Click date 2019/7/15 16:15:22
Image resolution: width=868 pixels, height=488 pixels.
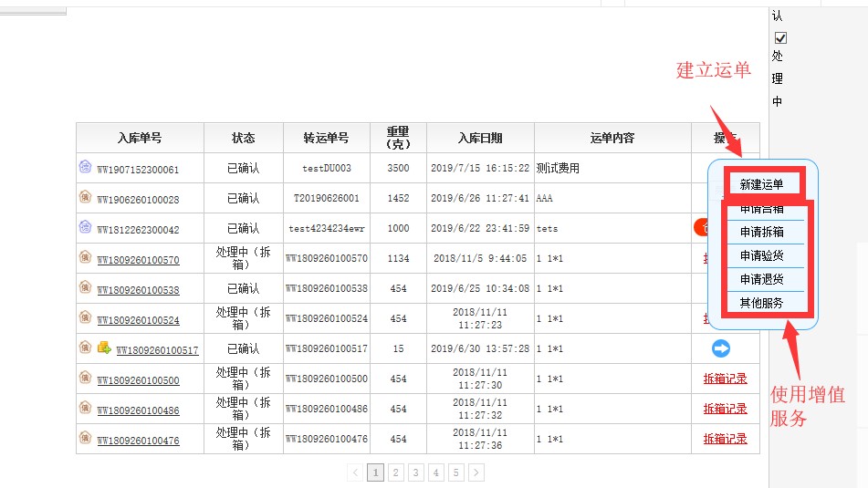click(x=480, y=168)
